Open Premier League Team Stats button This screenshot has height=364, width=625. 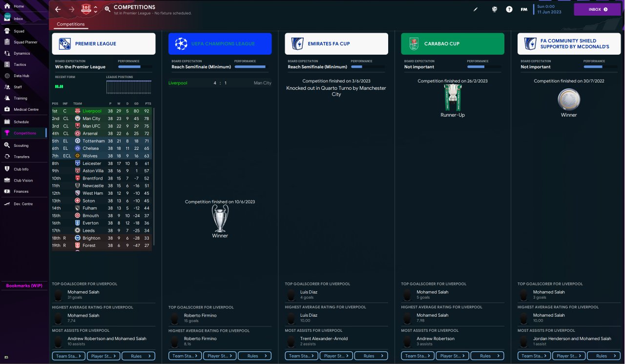click(69, 356)
